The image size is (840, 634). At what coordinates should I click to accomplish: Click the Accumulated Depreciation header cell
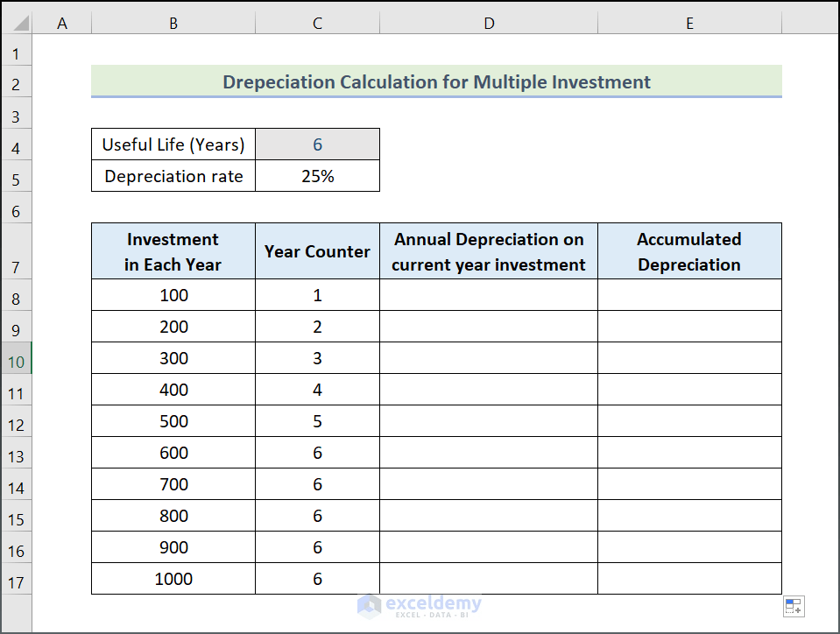[x=689, y=250]
